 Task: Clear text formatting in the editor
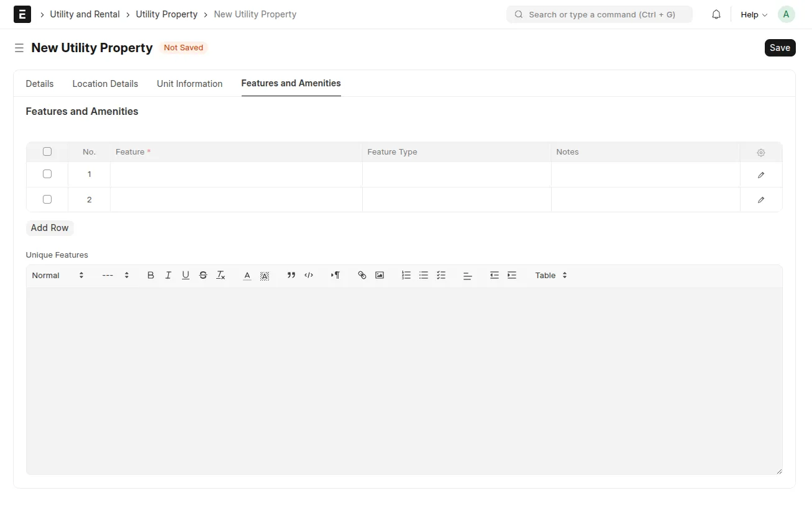[x=221, y=275]
